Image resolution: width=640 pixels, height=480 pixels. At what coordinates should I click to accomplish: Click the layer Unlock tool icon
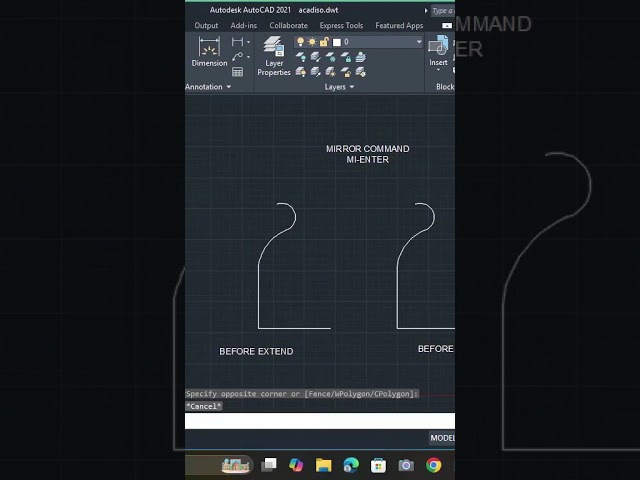pos(346,72)
